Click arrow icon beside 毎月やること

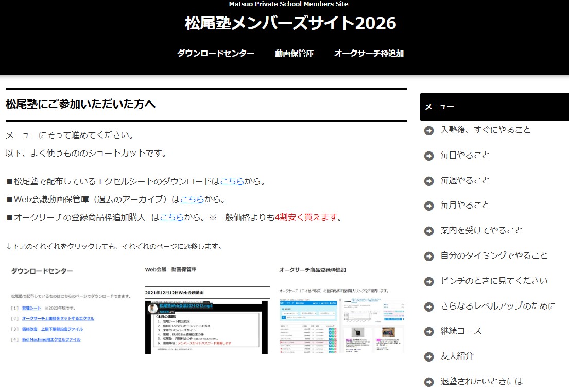[x=428, y=206]
